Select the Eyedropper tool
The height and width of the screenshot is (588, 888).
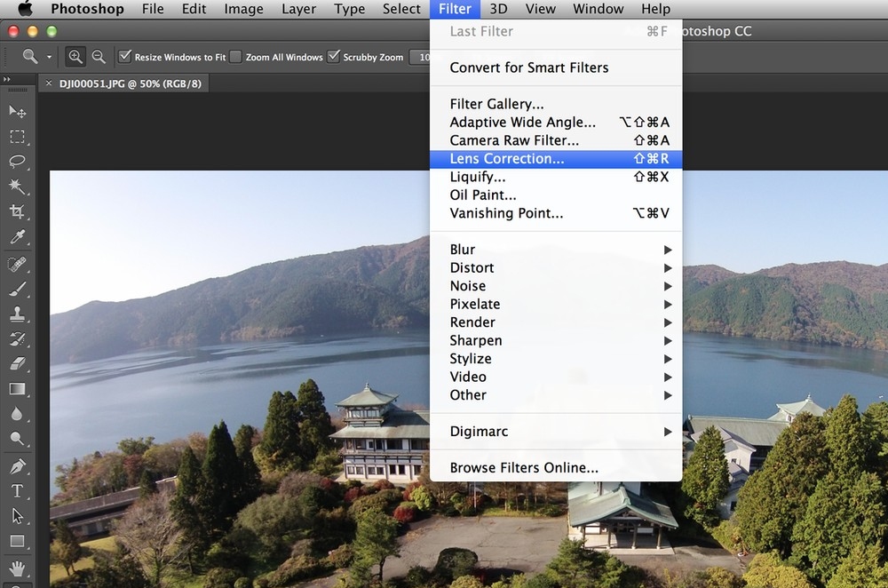tap(18, 237)
